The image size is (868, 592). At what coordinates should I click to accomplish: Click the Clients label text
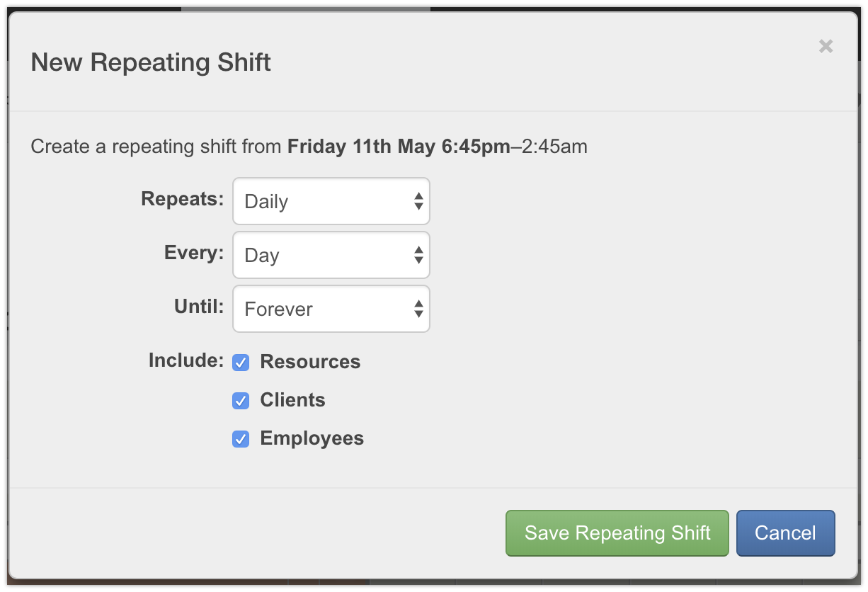(292, 400)
